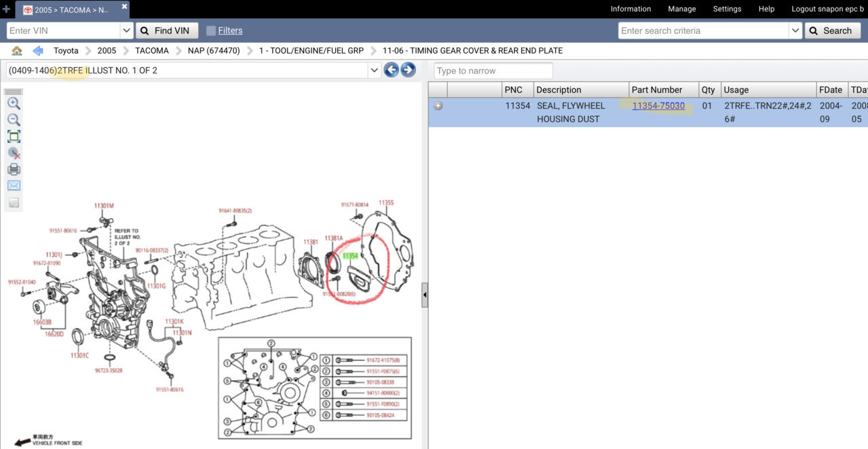Go to Toyota in the breadcrumb
This screenshot has width=868, height=449.
(66, 51)
